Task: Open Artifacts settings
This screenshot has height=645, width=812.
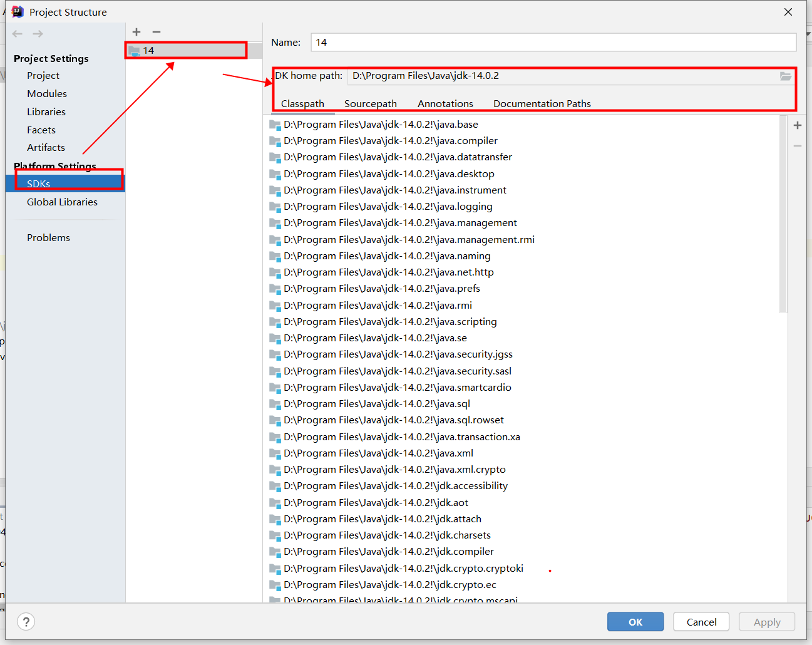Action: [x=46, y=147]
